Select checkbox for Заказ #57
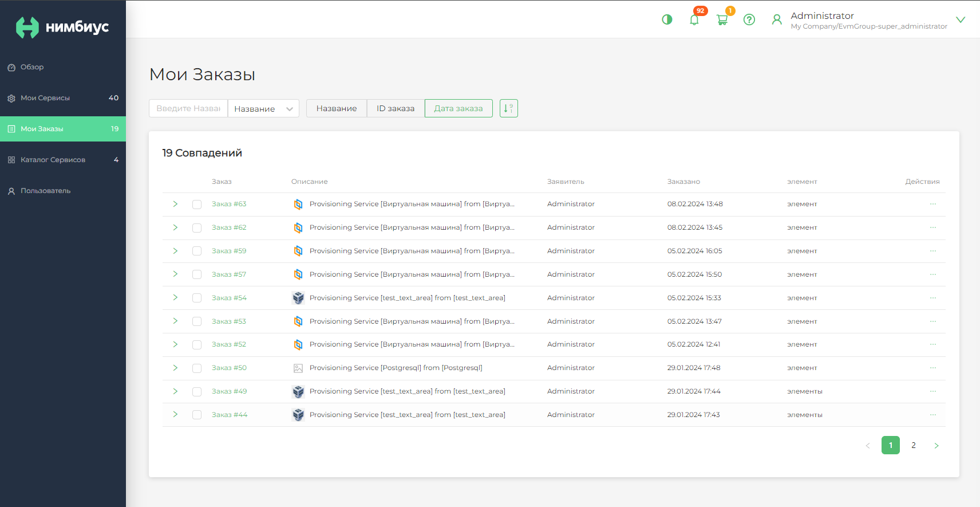The width and height of the screenshot is (980, 507). point(197,274)
